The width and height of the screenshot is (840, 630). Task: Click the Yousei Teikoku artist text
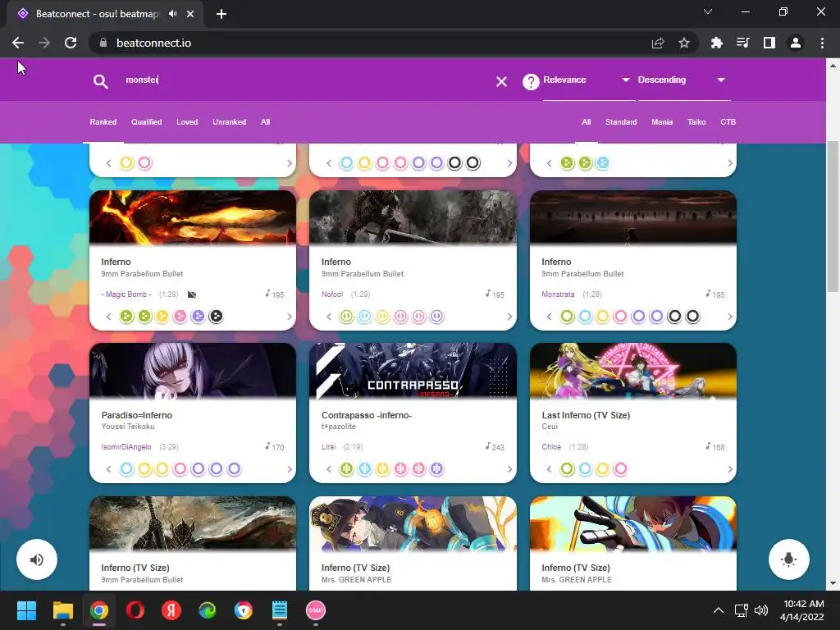127,427
